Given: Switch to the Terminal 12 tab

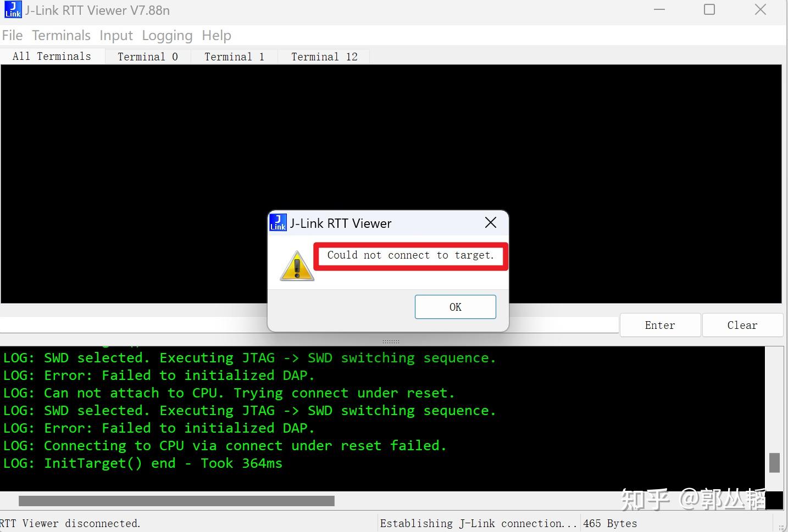Looking at the screenshot, I should point(324,56).
